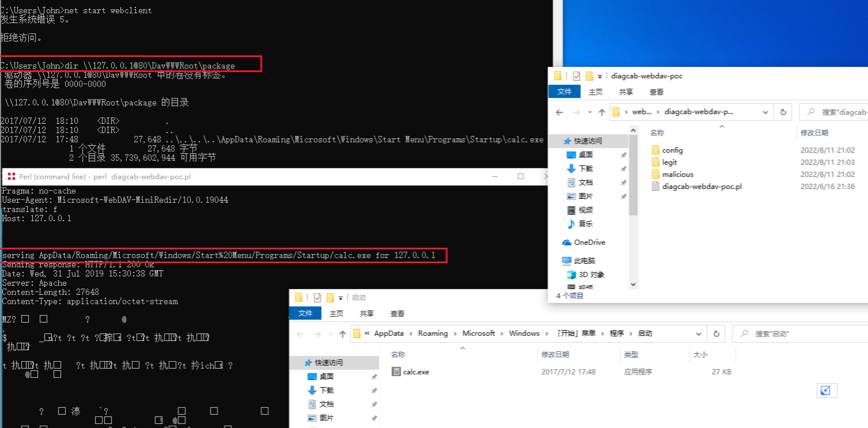Click refresh button in 启动 window
Viewport: 868px width, 428px height.
coord(716,334)
